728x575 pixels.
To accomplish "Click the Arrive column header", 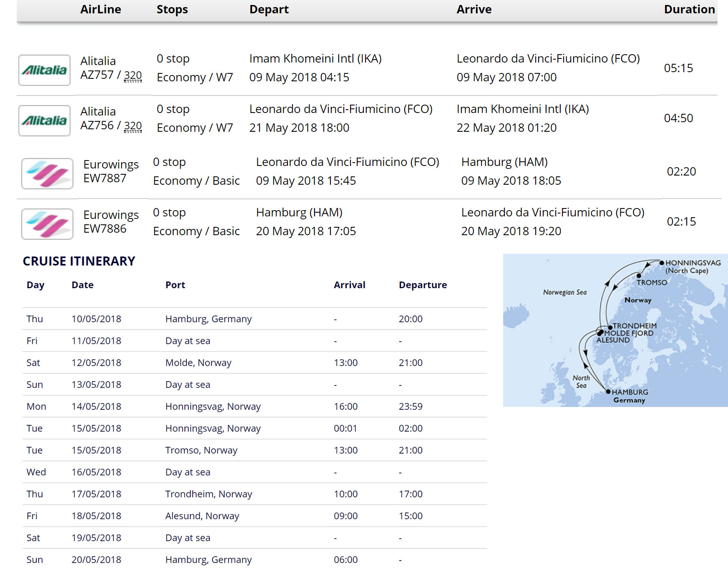I will coord(474,9).
